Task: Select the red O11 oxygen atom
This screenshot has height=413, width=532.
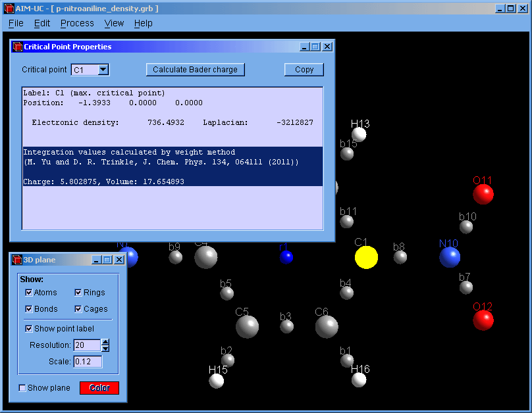Action: click(x=483, y=194)
